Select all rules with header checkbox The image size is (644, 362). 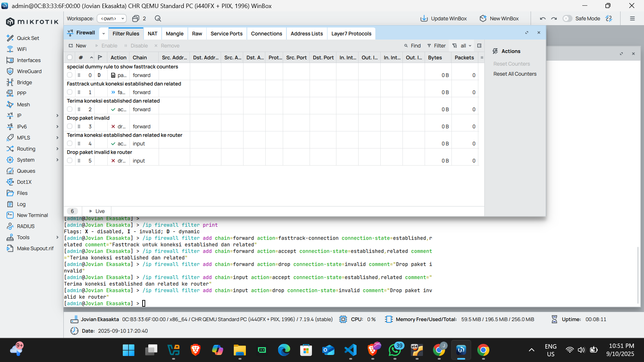(69, 57)
